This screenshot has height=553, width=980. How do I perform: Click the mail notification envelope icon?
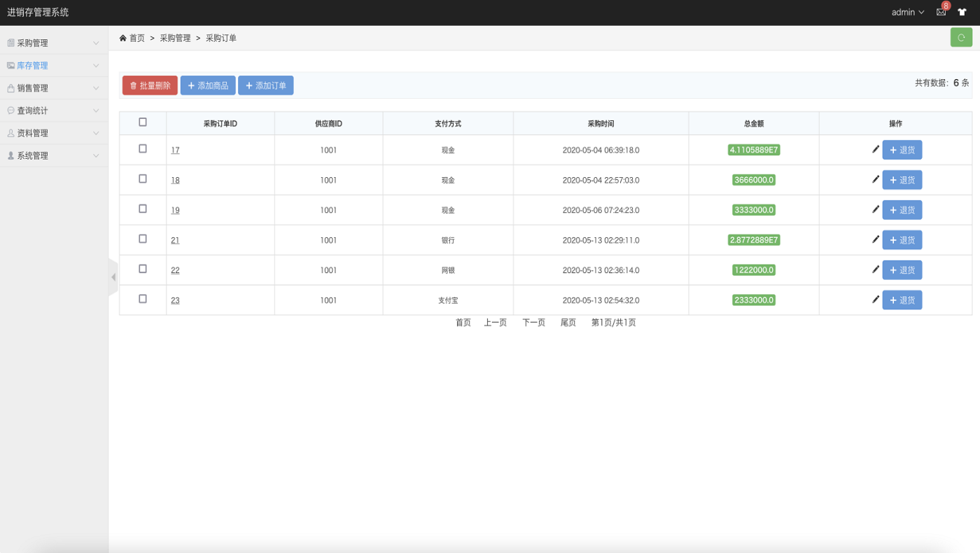click(941, 12)
